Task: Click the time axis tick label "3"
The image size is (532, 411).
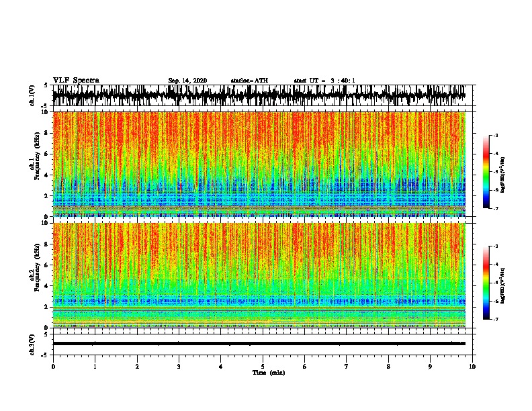Action: (179, 367)
